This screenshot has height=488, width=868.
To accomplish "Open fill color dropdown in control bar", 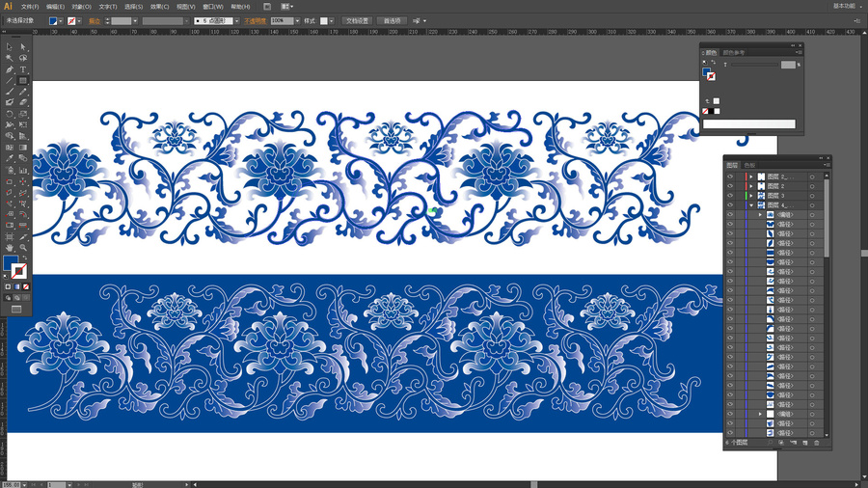I will click(61, 21).
